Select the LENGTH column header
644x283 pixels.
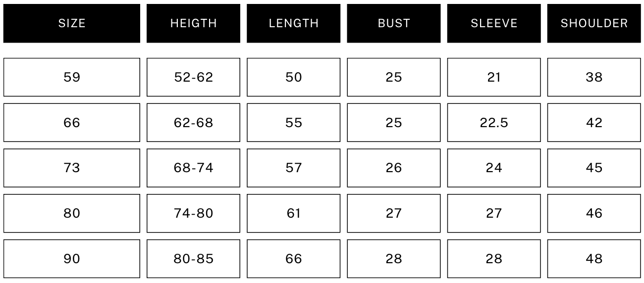click(294, 23)
